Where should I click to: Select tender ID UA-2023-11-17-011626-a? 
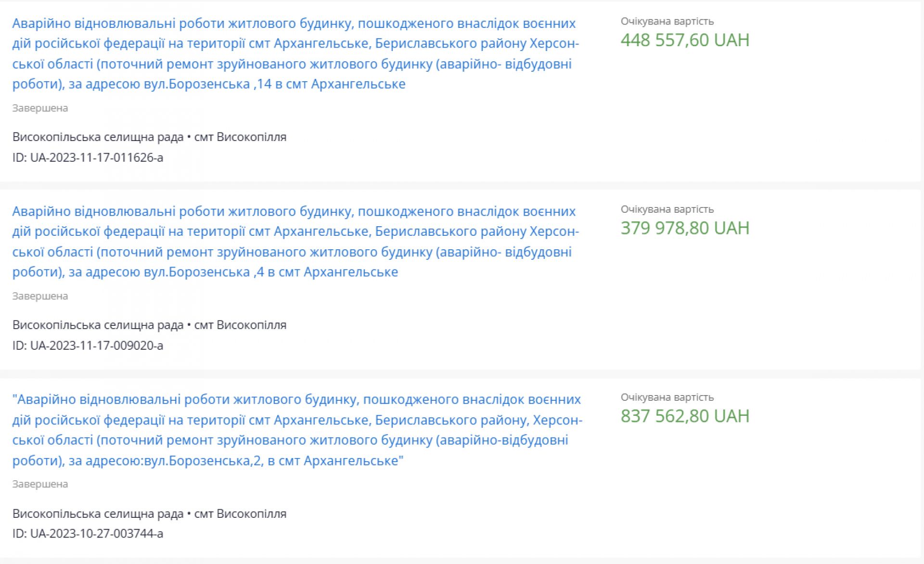[x=96, y=157]
